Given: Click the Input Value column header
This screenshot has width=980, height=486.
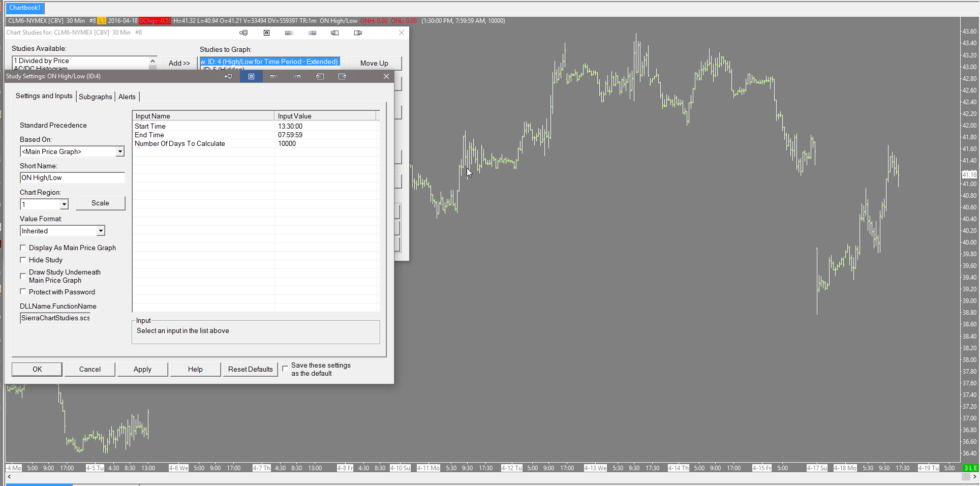Looking at the screenshot, I should [x=325, y=116].
